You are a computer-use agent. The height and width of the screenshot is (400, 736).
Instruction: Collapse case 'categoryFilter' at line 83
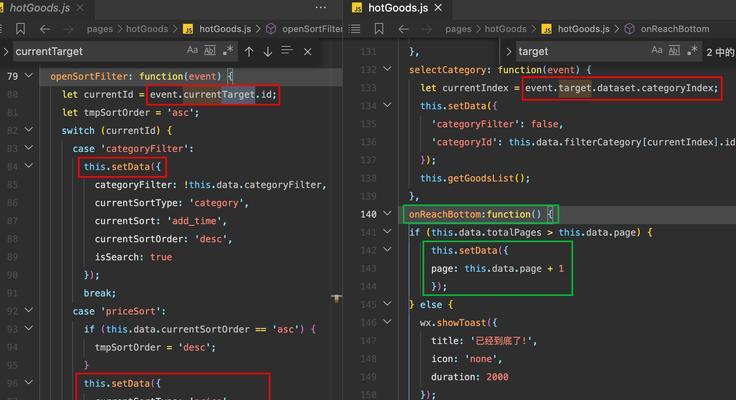coord(29,148)
